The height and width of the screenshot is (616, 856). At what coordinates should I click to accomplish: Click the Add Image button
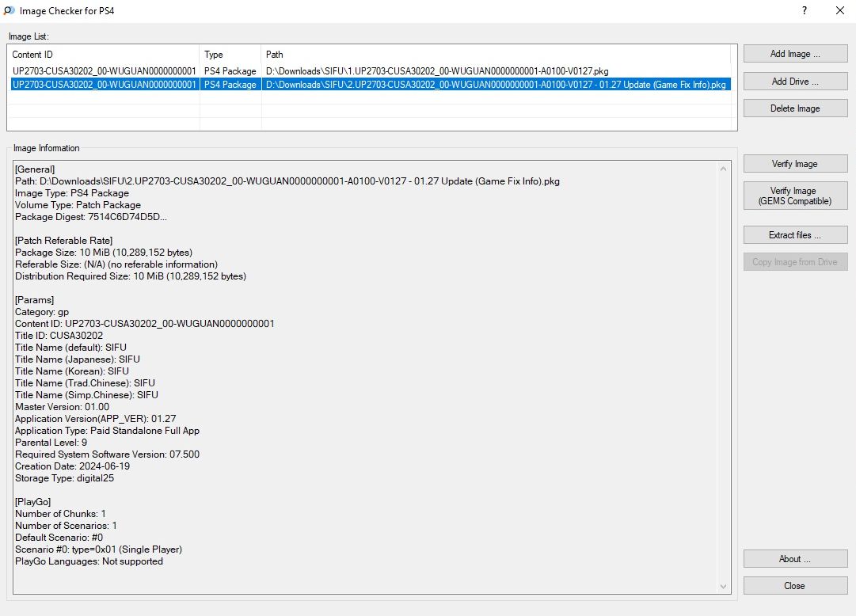[795, 54]
